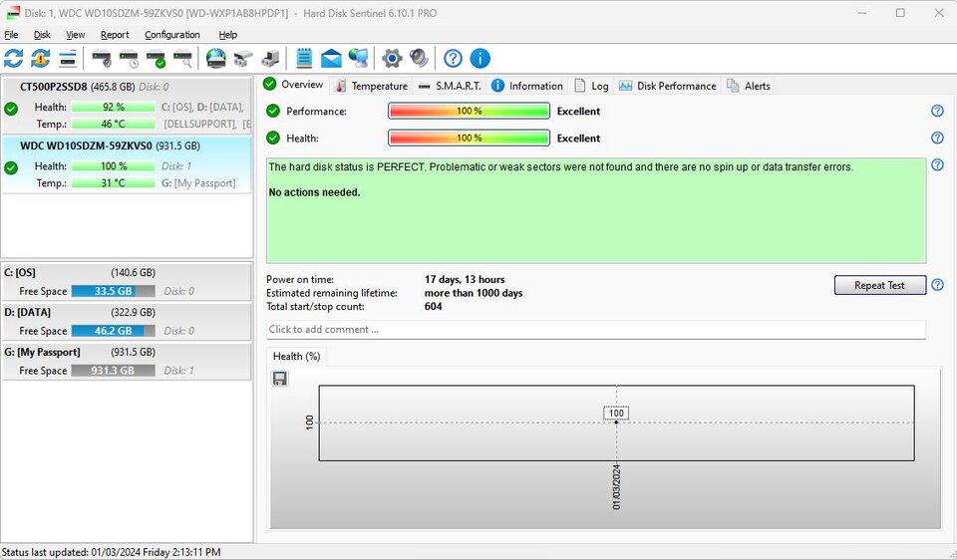
Task: Click the 931.3 GB free space bar
Action: pyautogui.click(x=113, y=371)
